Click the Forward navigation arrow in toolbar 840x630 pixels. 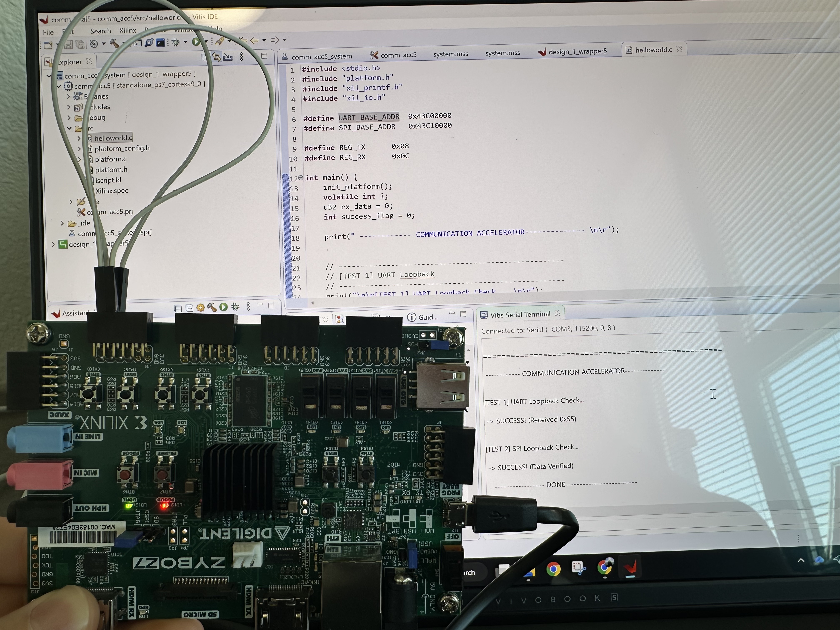coord(275,40)
